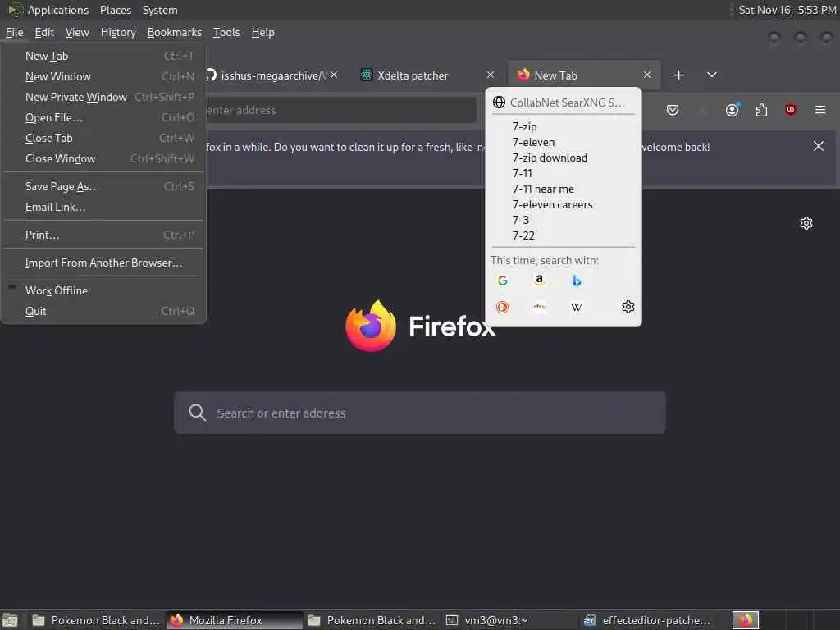Select the '7-11' suggestion
Image resolution: width=840 pixels, height=630 pixels.
point(563,173)
